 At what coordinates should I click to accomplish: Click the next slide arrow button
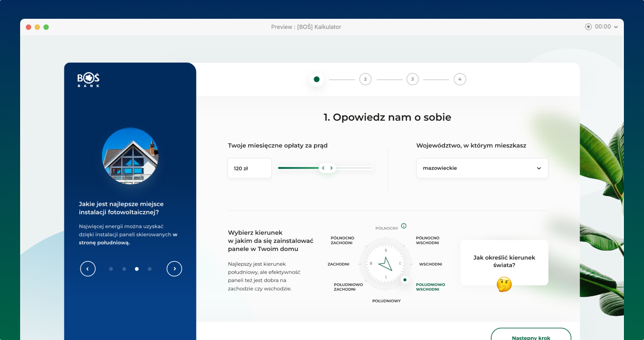pyautogui.click(x=174, y=269)
